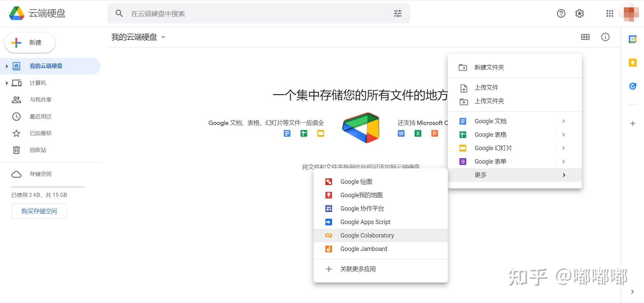Select Google 协作平台 from submenu
The image size is (644, 303).
click(x=381, y=209)
